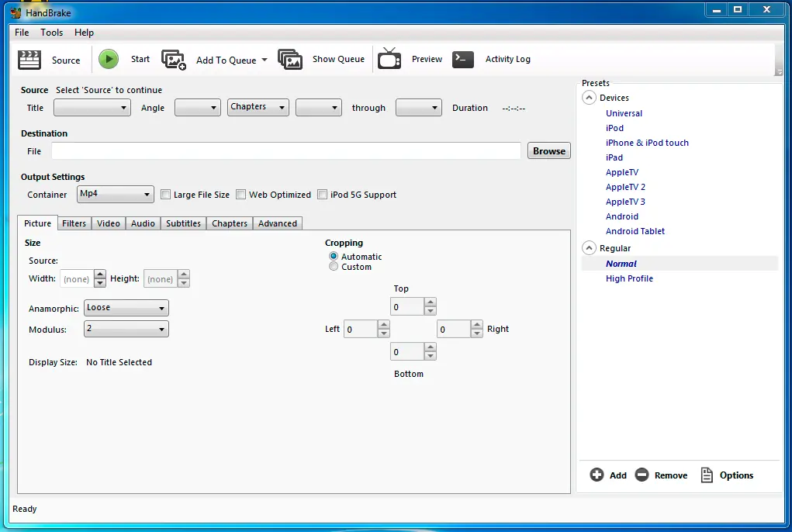Click the Source clapperboard icon

tap(29, 60)
